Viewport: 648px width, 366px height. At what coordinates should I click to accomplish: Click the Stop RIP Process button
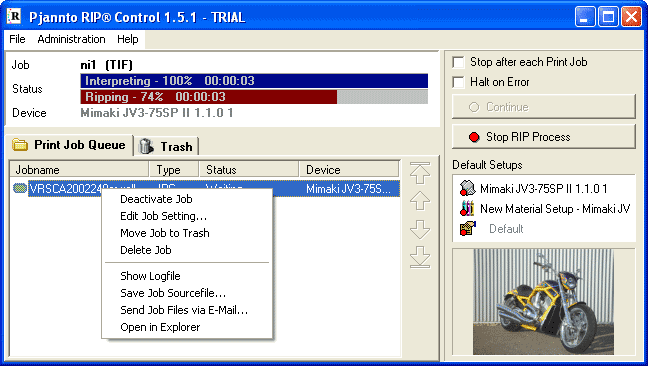tap(543, 137)
